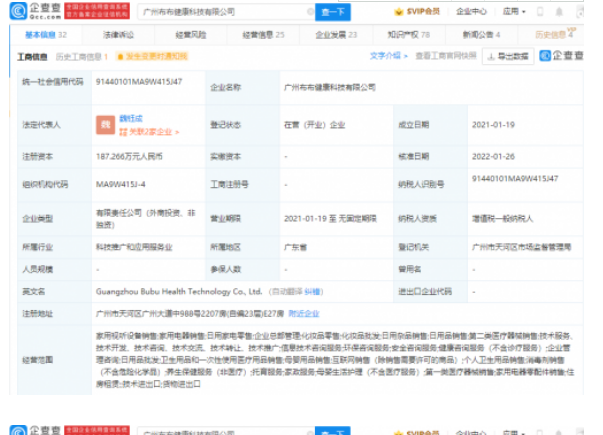Open the 应用 dropdown menu
This screenshot has height=435, width=603.
(514, 12)
